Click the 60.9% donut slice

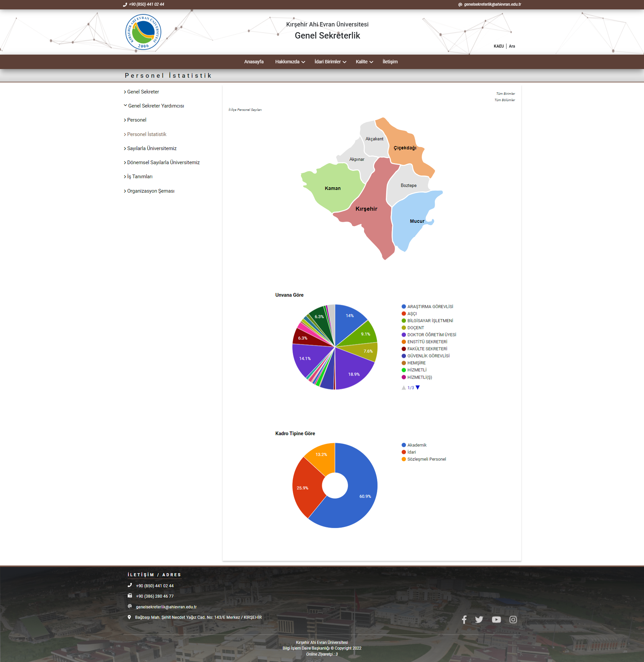click(x=365, y=496)
